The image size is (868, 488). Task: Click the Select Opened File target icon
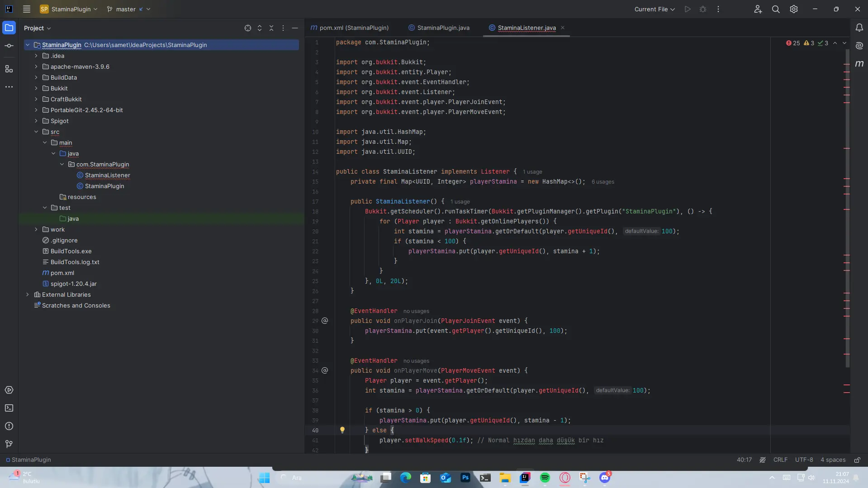pos(248,28)
